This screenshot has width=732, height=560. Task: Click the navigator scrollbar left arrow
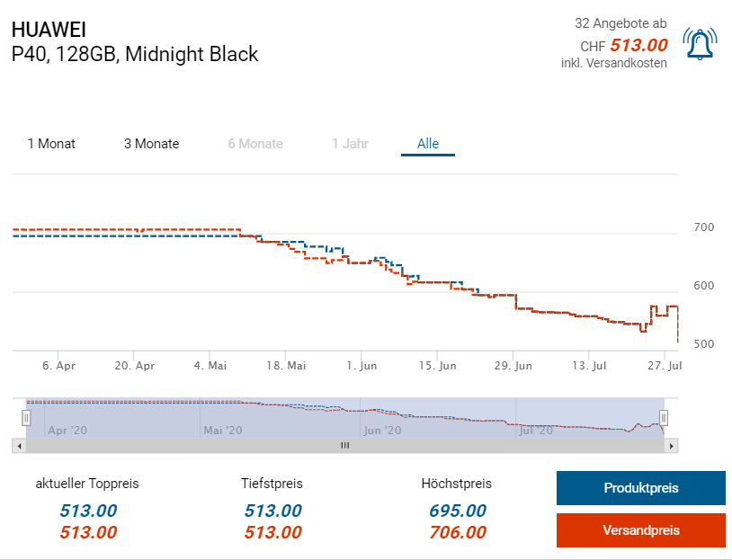pos(18,445)
